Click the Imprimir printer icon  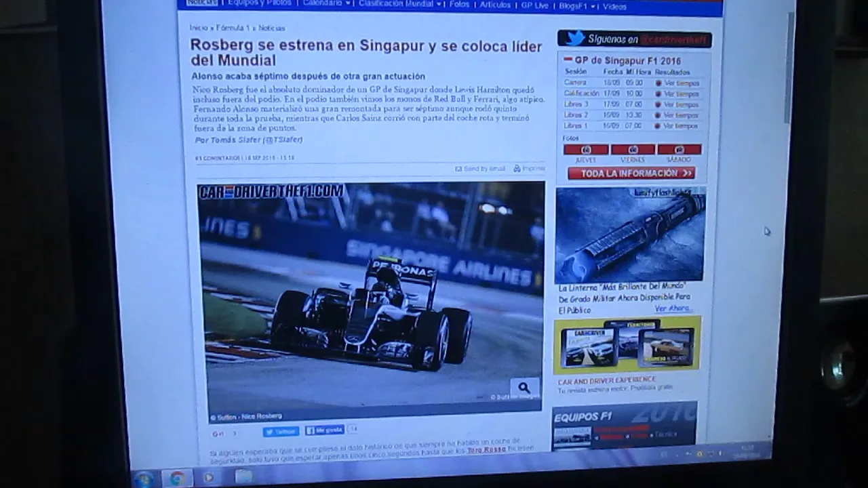[x=529, y=169]
